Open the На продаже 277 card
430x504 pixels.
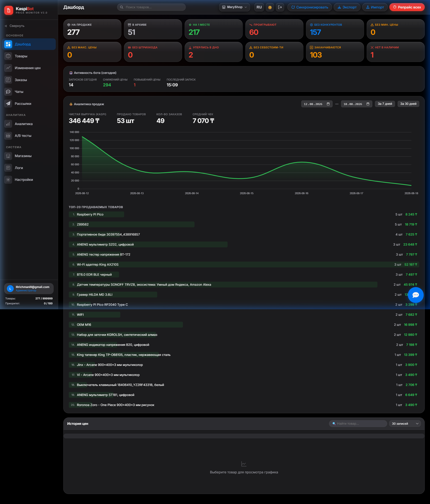(92, 29)
